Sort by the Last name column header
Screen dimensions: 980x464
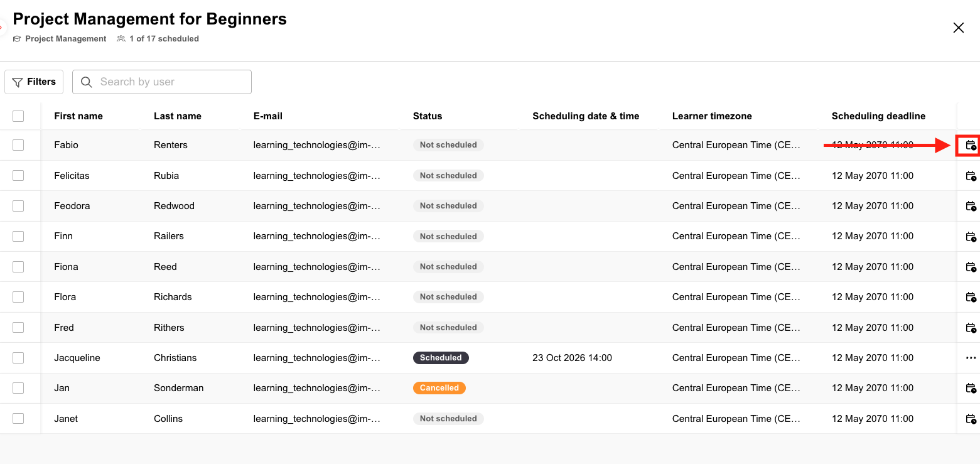point(178,116)
